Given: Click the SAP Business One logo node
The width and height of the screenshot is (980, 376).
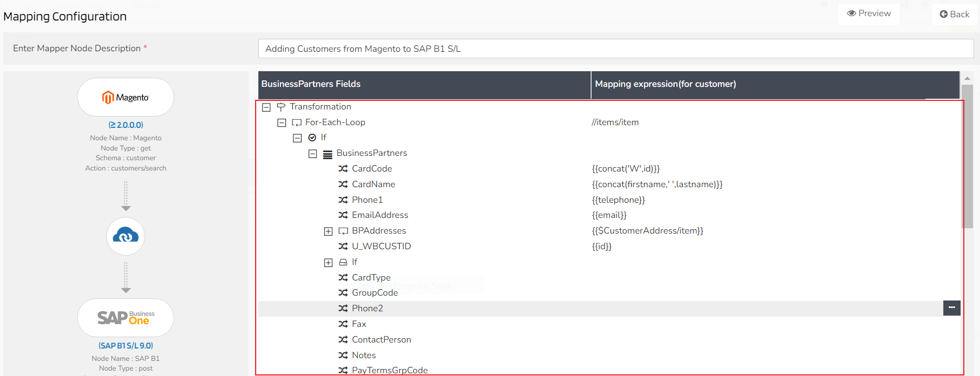Looking at the screenshot, I should click(x=126, y=318).
